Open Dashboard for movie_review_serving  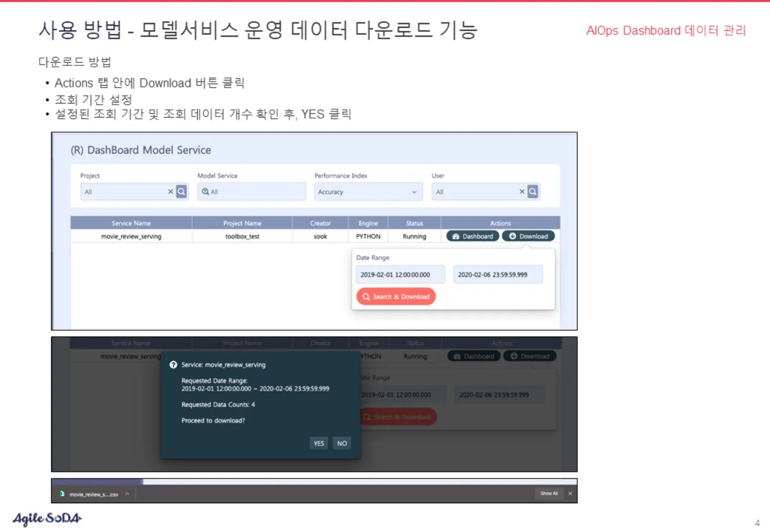(x=473, y=236)
